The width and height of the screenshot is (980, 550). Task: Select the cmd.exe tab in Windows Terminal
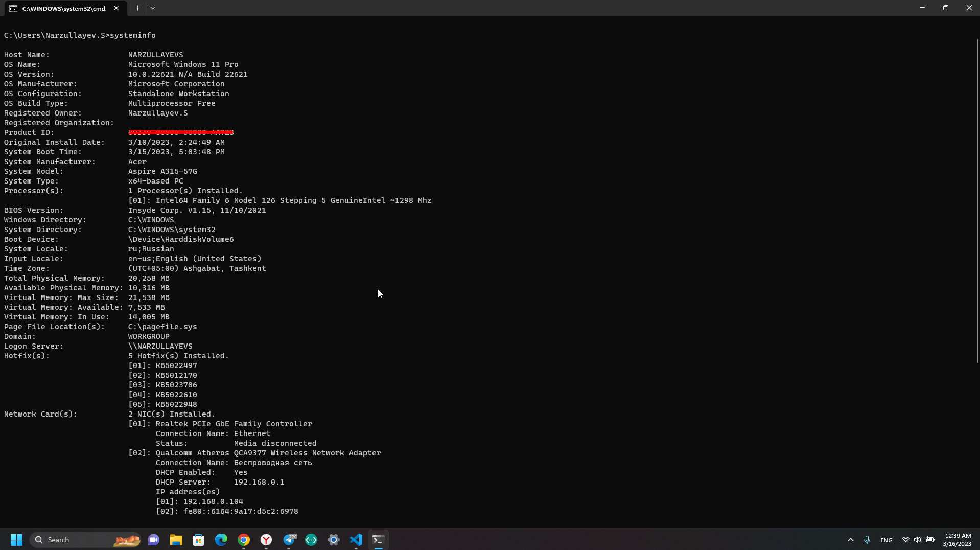(x=61, y=8)
